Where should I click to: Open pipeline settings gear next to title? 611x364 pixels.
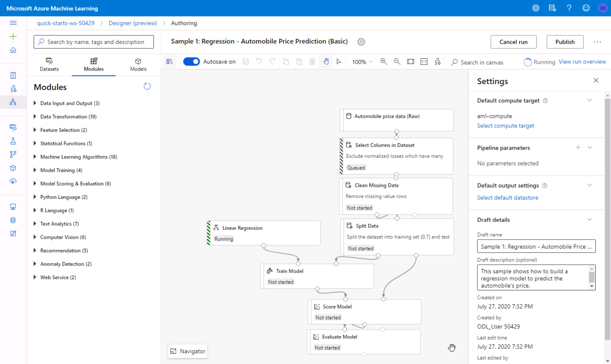tap(361, 42)
